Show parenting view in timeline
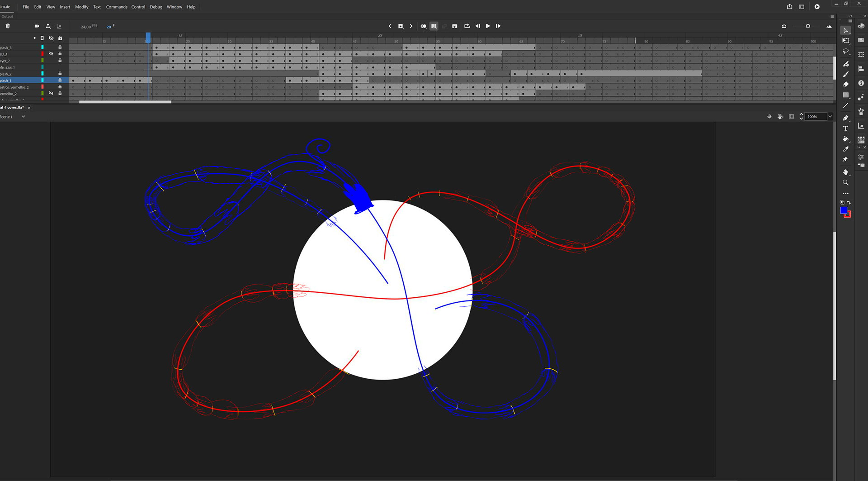 tap(48, 26)
